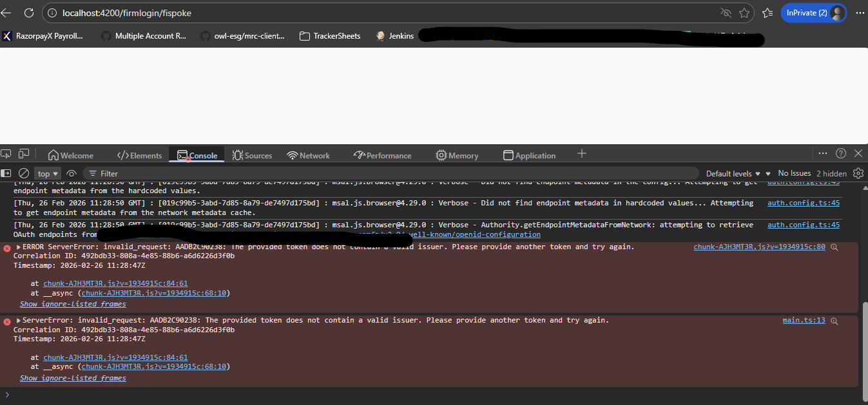
Task: Open Console settings gear icon
Action: click(858, 173)
